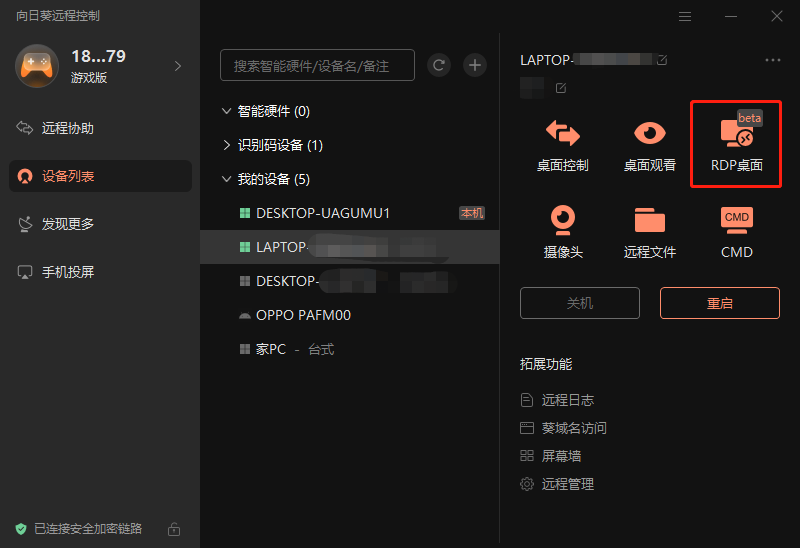Close the 向日葵远程控制 window
800x548 pixels.
tap(777, 16)
